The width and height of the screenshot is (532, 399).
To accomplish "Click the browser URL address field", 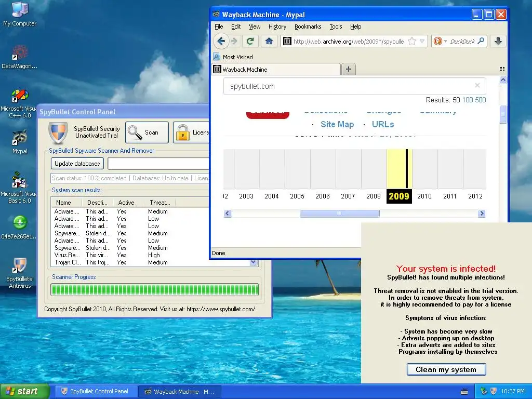I will tap(349, 42).
